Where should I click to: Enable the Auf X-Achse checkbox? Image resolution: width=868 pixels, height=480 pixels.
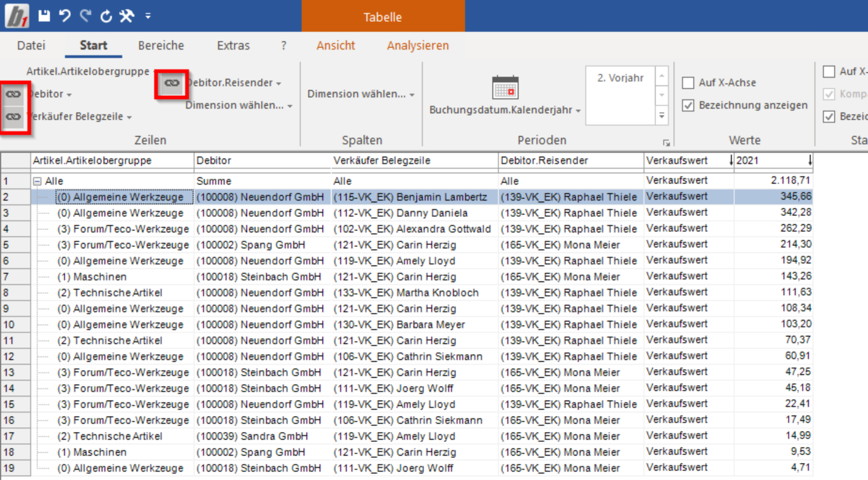tap(688, 83)
